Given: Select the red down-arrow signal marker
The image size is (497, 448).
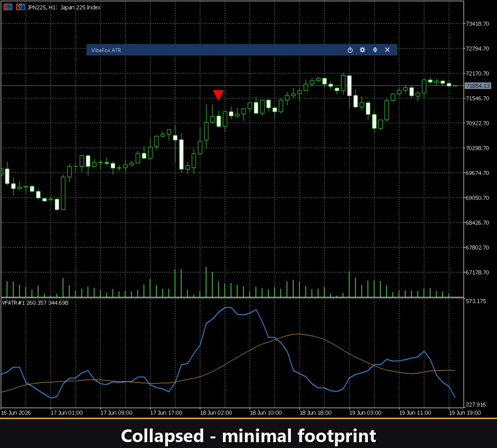Looking at the screenshot, I should (x=218, y=95).
